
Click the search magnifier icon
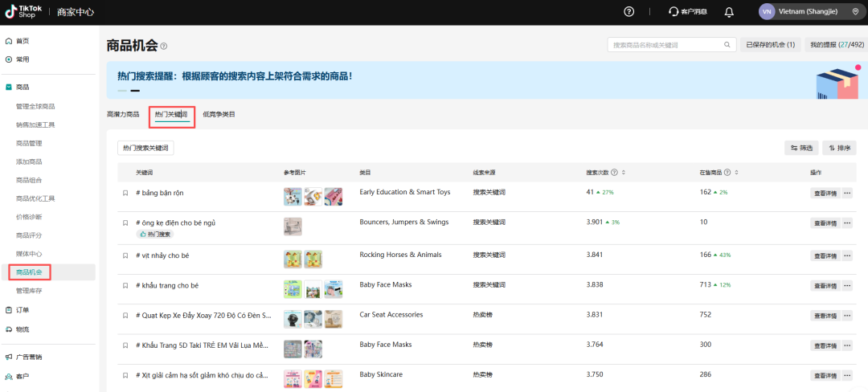click(727, 45)
